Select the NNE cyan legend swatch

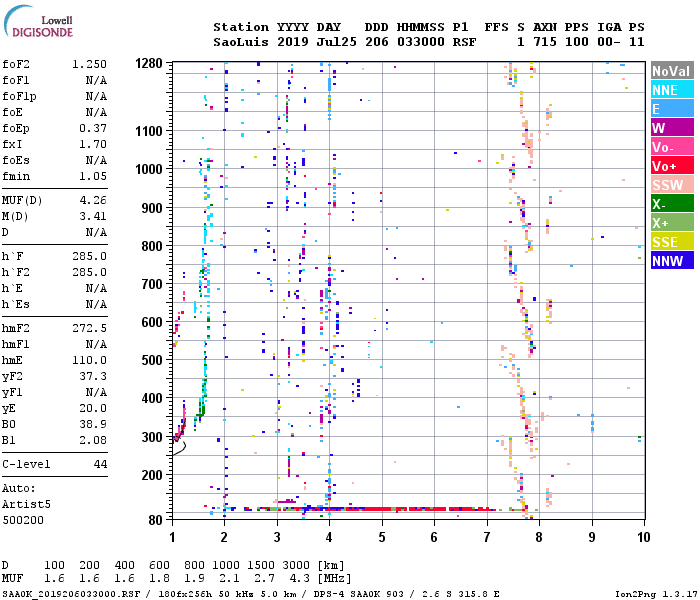tap(672, 90)
